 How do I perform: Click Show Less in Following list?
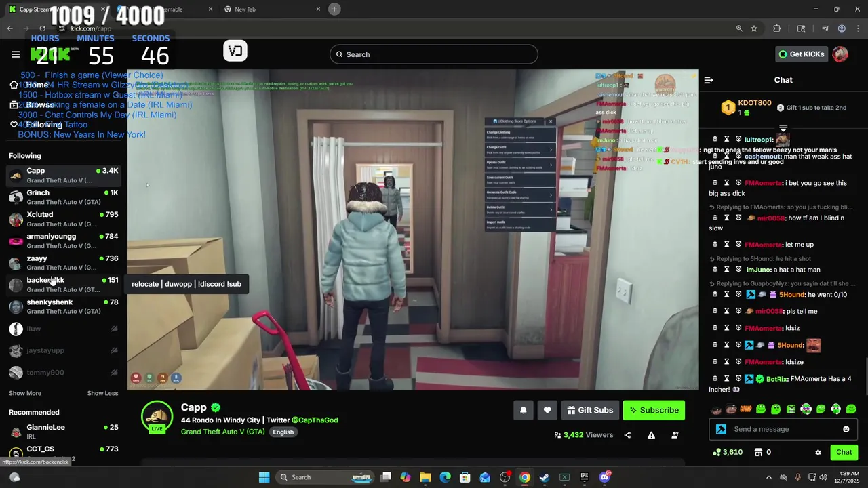(x=102, y=393)
